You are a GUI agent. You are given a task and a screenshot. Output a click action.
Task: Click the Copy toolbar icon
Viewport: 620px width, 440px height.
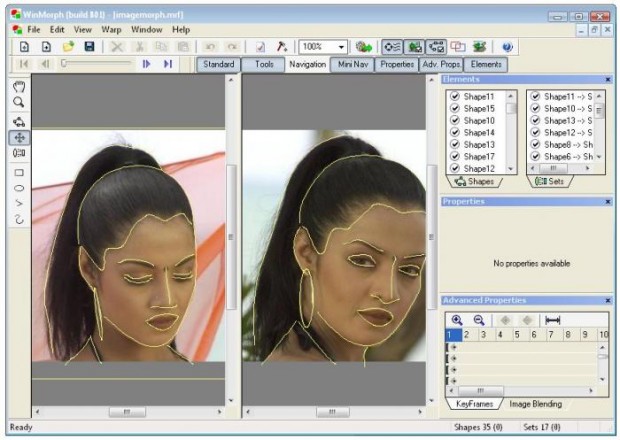(161, 47)
